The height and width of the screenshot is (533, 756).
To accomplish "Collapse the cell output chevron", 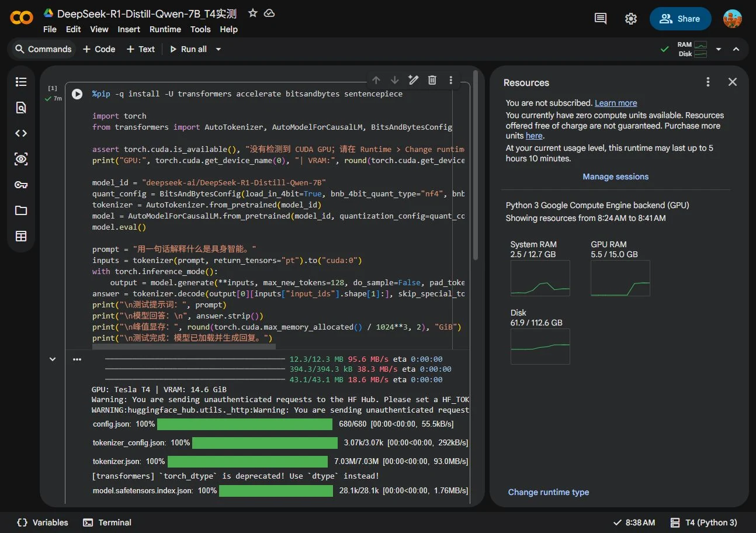I will tap(53, 359).
